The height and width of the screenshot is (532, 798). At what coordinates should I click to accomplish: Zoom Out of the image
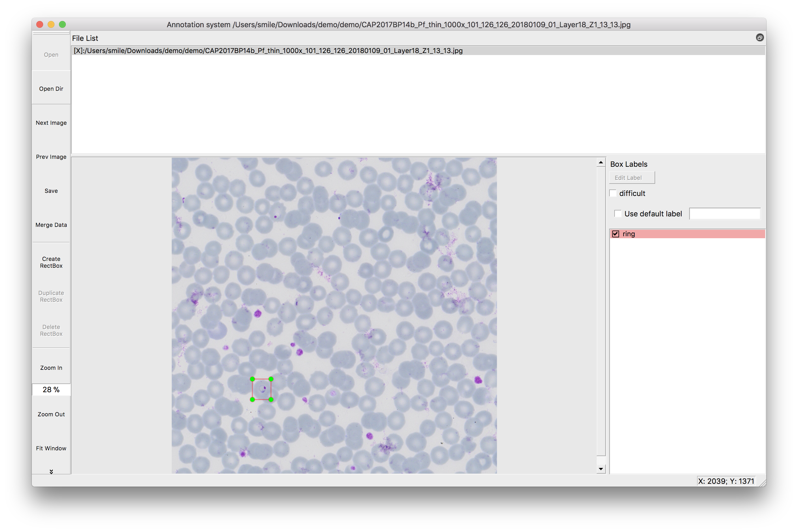tap(51, 414)
